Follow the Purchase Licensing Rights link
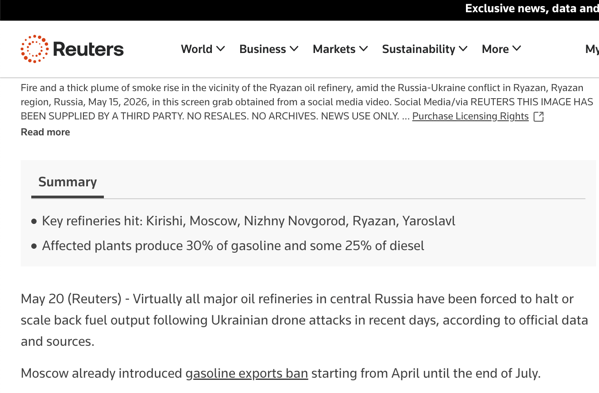Screen dimensions: 599x393 pyautogui.click(x=470, y=116)
